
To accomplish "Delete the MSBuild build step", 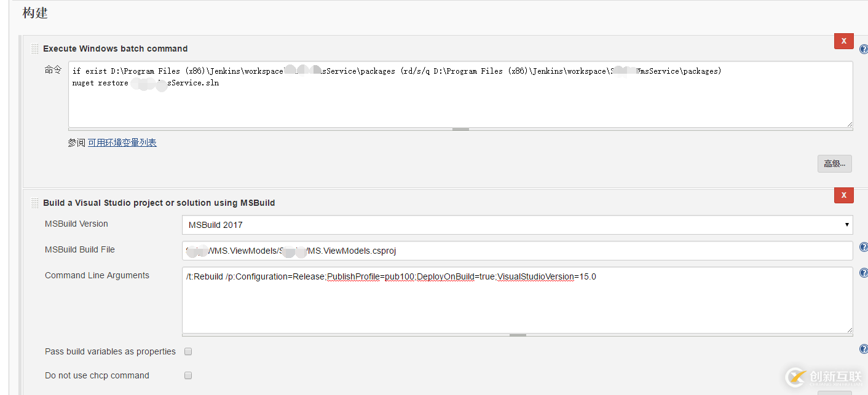I will (843, 195).
